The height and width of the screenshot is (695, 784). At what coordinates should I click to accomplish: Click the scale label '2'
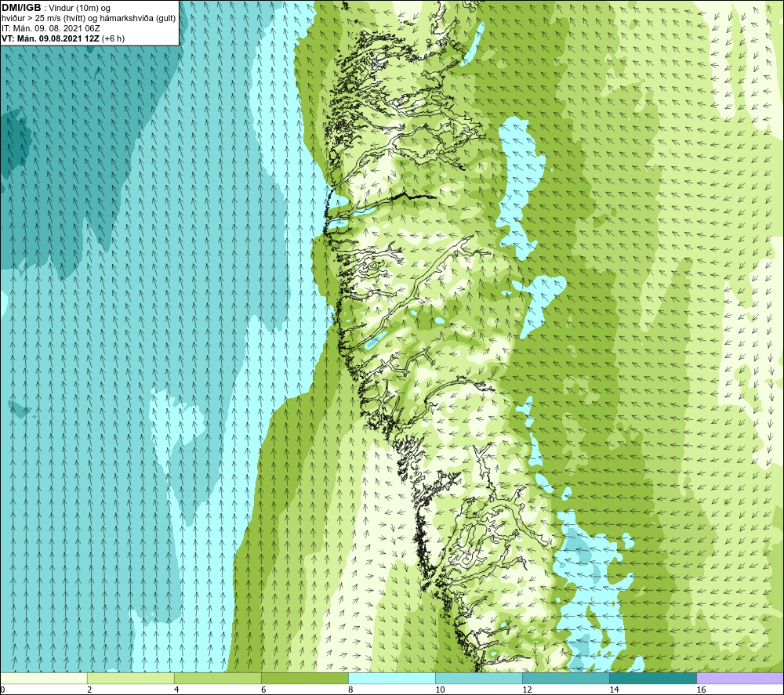coord(89,690)
